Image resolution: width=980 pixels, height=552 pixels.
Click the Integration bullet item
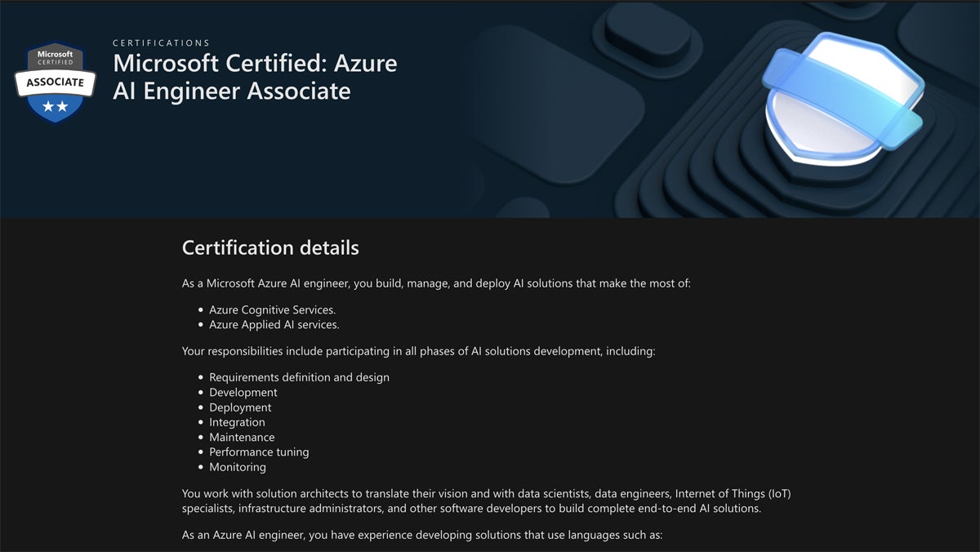237,422
